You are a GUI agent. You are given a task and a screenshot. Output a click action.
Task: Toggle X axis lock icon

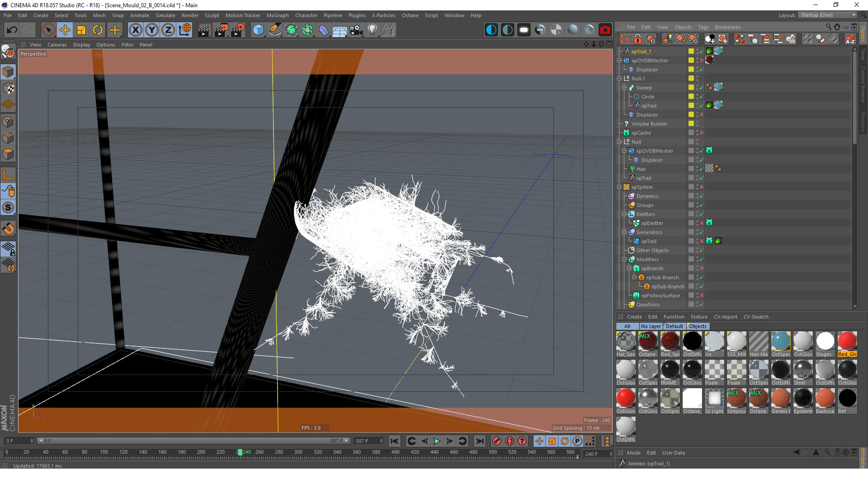click(135, 30)
